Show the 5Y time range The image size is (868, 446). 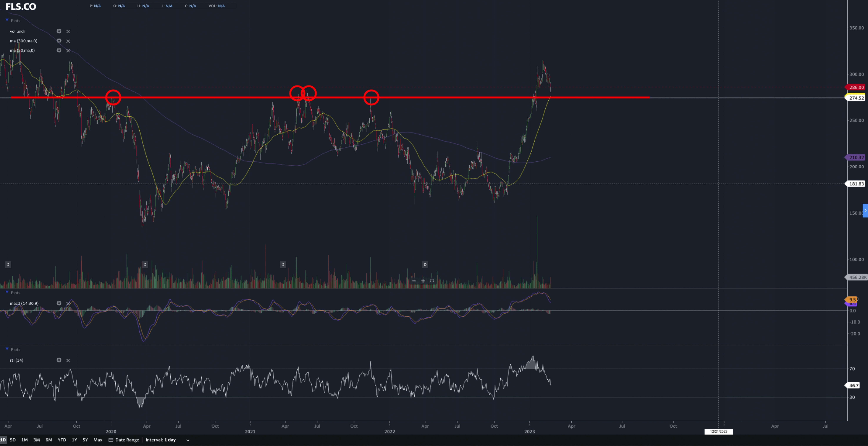tap(85, 440)
